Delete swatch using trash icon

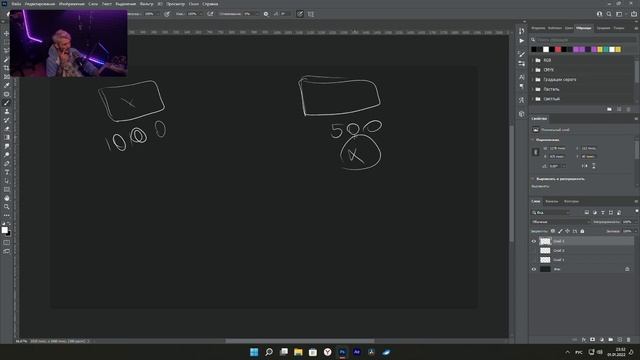(x=629, y=109)
